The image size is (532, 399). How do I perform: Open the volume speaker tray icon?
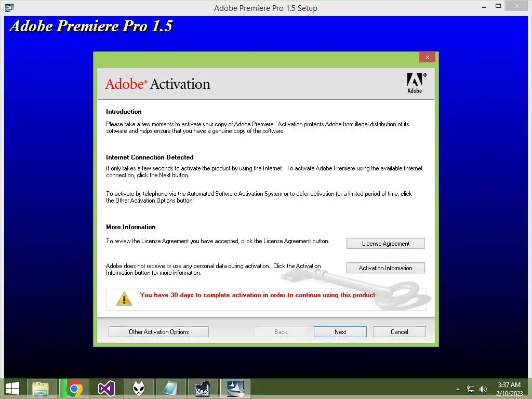pos(483,389)
